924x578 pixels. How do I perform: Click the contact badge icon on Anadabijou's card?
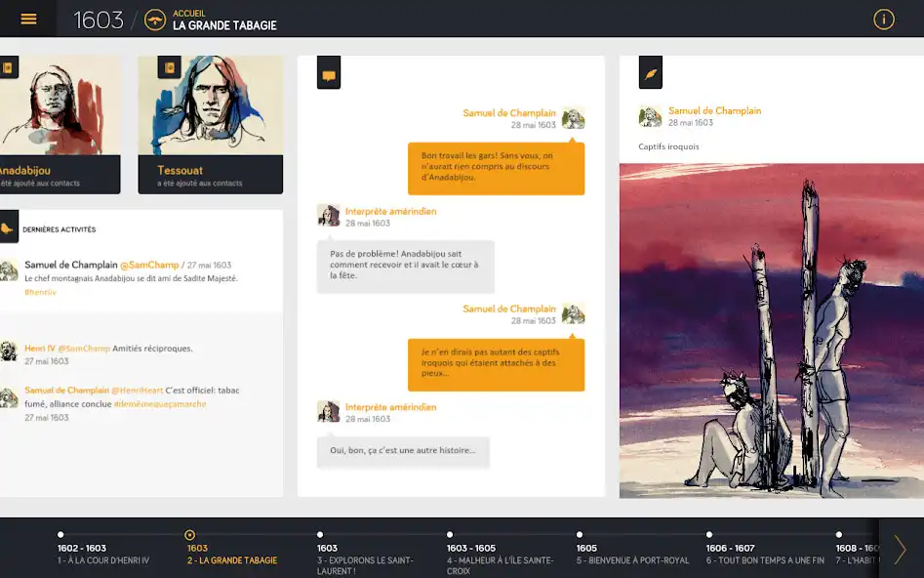(8, 67)
